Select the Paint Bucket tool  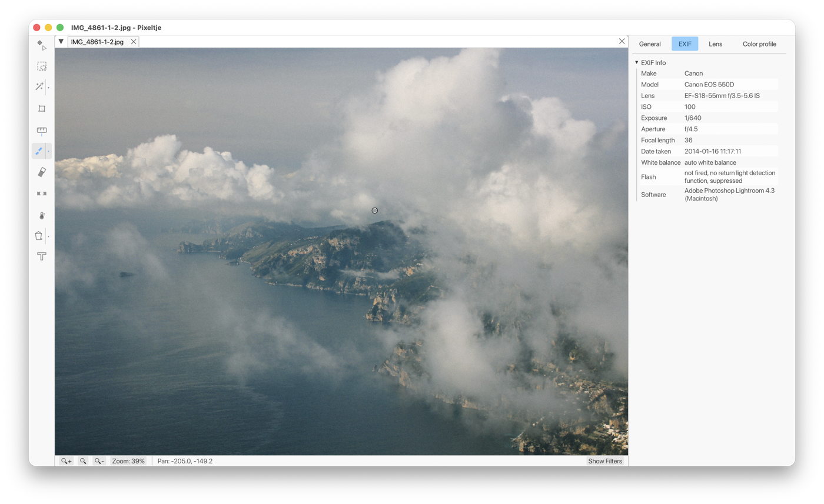tap(39, 236)
